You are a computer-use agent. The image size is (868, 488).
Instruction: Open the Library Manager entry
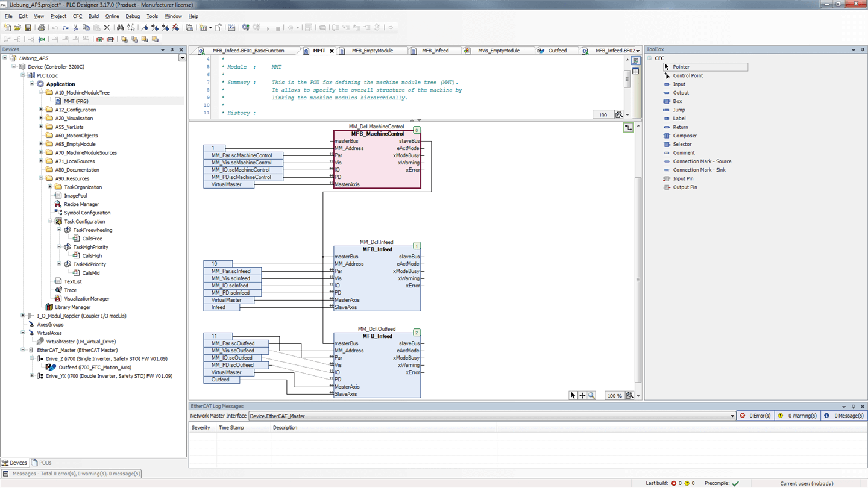tap(72, 307)
